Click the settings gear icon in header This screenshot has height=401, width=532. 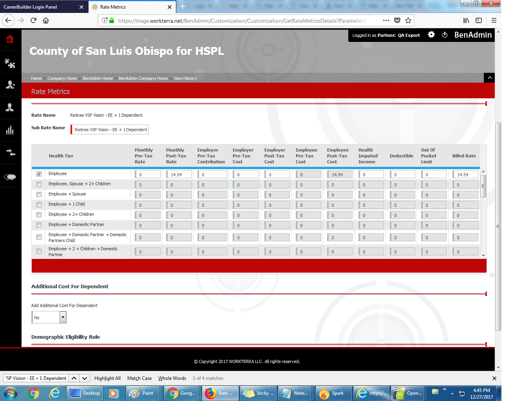tap(431, 35)
